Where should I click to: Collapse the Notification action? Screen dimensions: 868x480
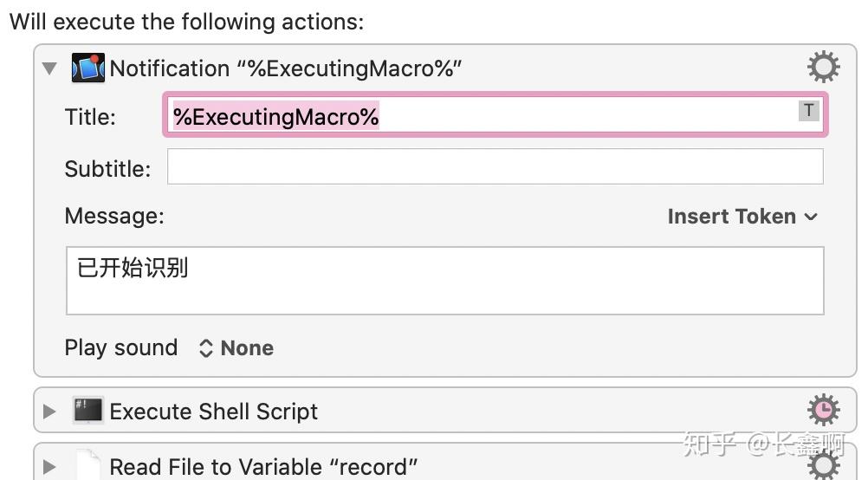point(49,68)
